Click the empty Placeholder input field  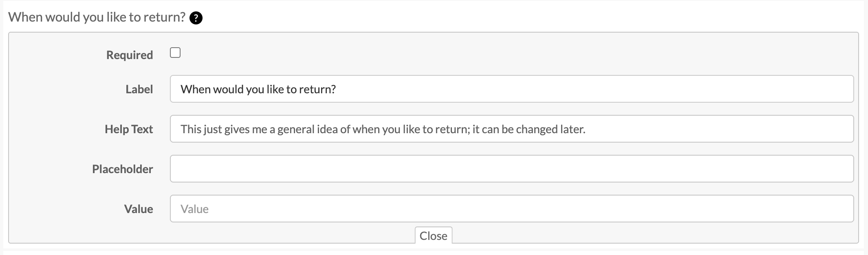(511, 169)
